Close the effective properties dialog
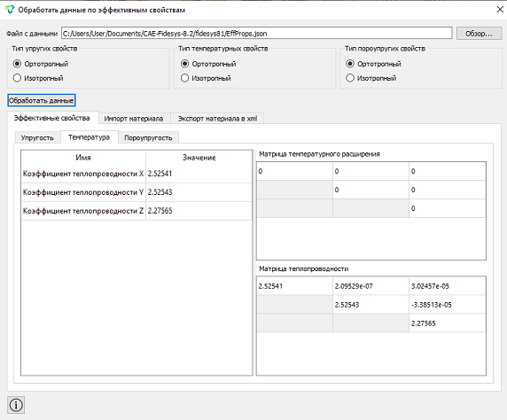 (x=500, y=10)
